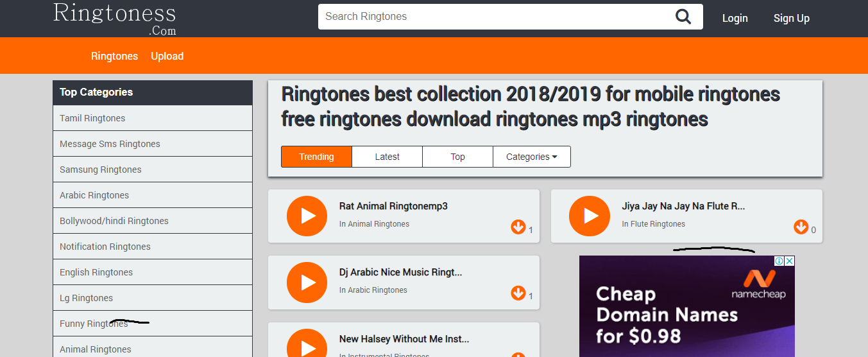Download Jiya Jay Na Flute ringtone arrow icon
Screen dimensions: 868x357
801,227
